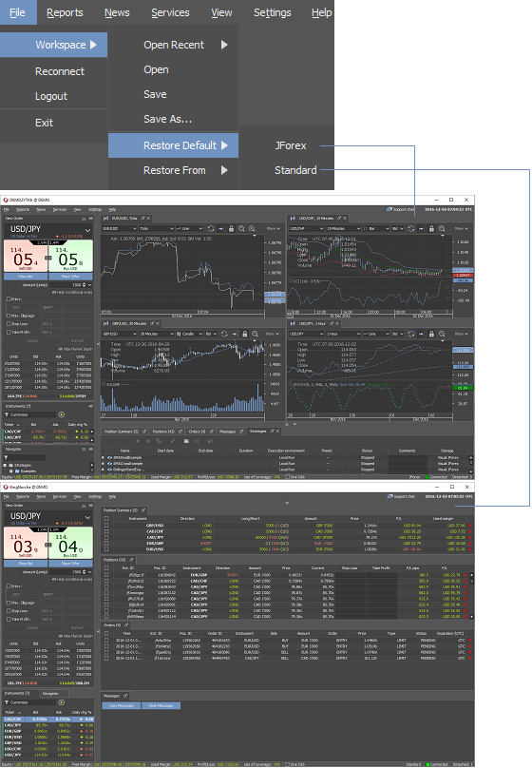Check the GBP/USD row in Position Summary
The height and width of the screenshot is (768, 532).
(x=106, y=525)
